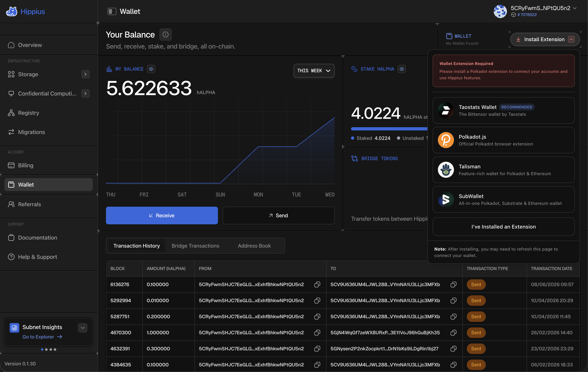
Task: Click the Confidential Computing monitor icon
Action: 11,94
